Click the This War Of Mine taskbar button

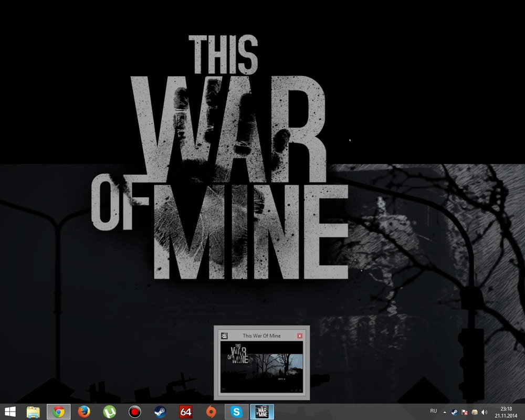click(x=261, y=412)
